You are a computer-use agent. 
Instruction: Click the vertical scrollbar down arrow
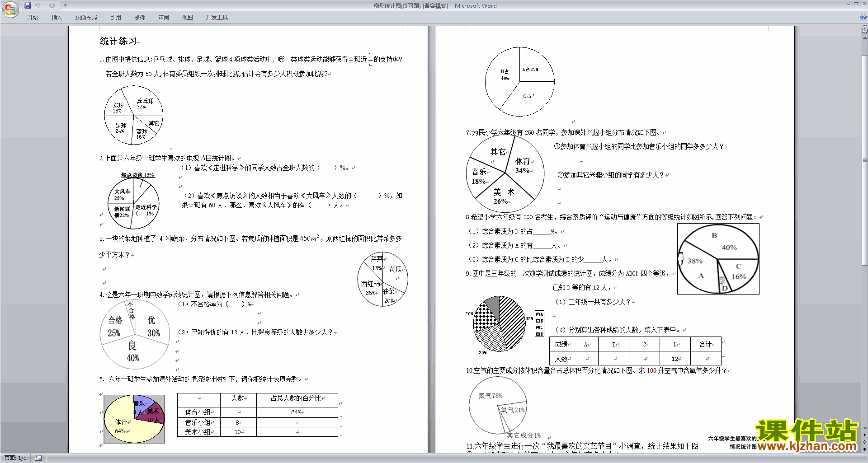pos(865,428)
